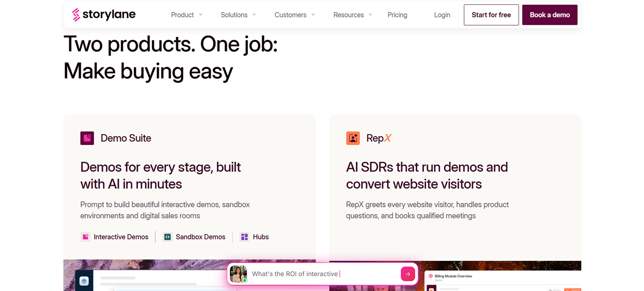This screenshot has height=291, width=644.
Task: Click the Interactive Demos icon
Action: click(x=85, y=237)
